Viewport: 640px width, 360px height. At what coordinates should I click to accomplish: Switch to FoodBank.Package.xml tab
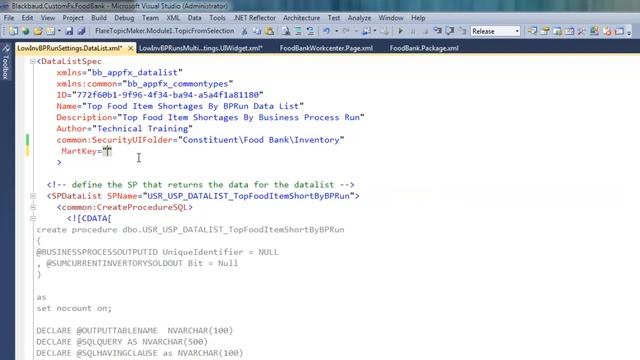pyautogui.click(x=424, y=48)
